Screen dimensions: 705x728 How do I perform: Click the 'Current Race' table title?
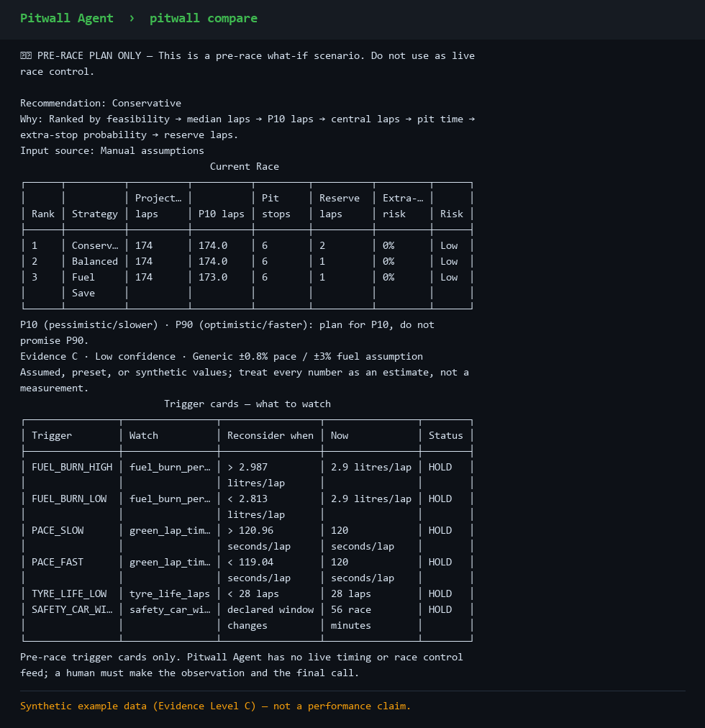[245, 166]
